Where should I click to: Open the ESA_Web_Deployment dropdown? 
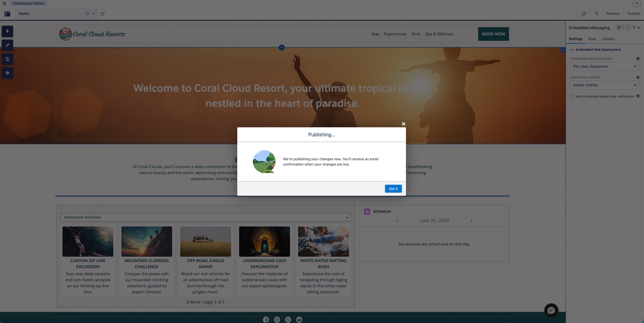point(604,66)
